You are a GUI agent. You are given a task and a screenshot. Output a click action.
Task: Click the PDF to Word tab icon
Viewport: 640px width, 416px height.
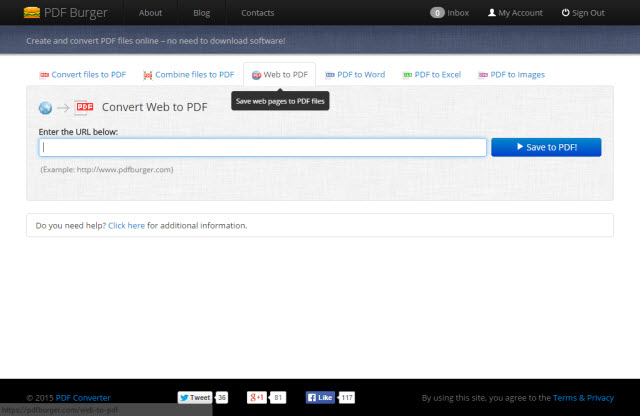[330, 75]
